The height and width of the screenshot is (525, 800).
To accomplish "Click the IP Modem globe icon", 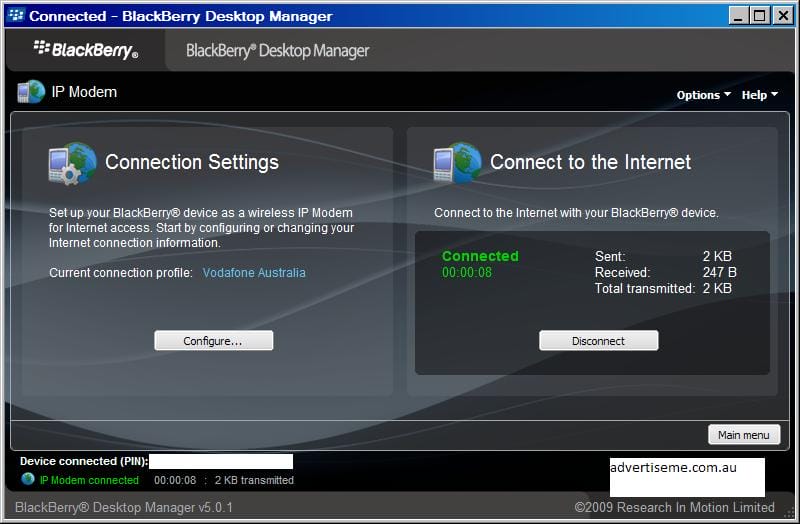I will coord(31,92).
